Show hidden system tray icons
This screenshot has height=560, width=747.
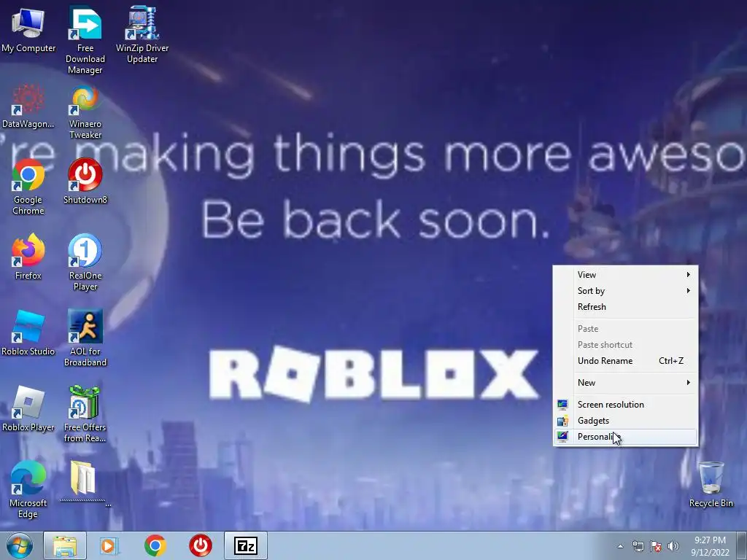[620, 546]
